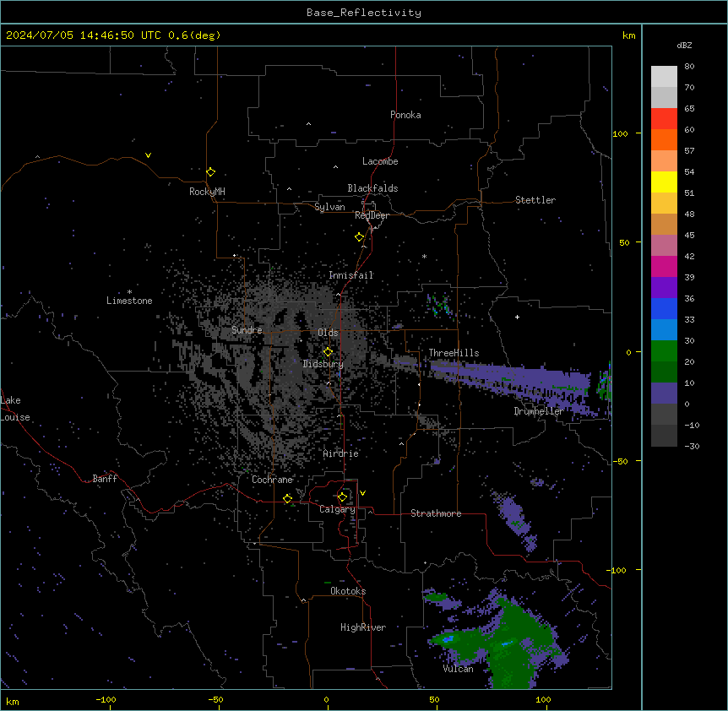Select the Calgary label
Viewport: 728px width, 711px height.
(x=337, y=509)
